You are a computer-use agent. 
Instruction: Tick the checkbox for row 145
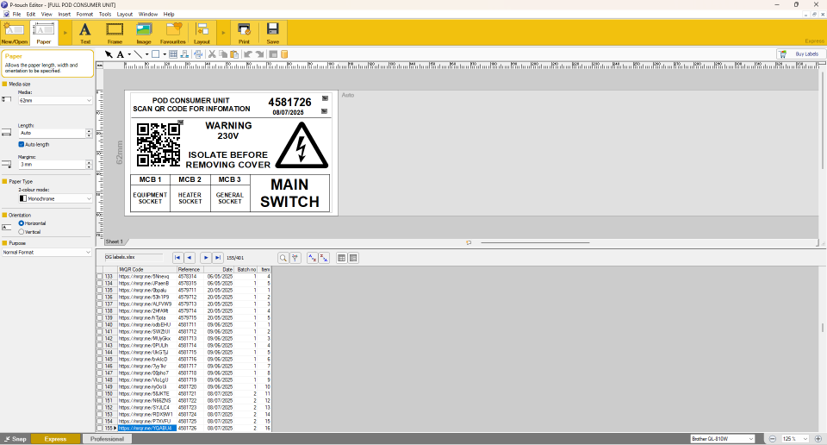100,359
